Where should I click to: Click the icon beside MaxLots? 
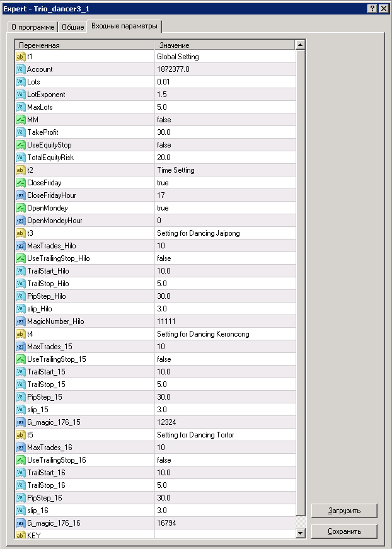coord(21,107)
